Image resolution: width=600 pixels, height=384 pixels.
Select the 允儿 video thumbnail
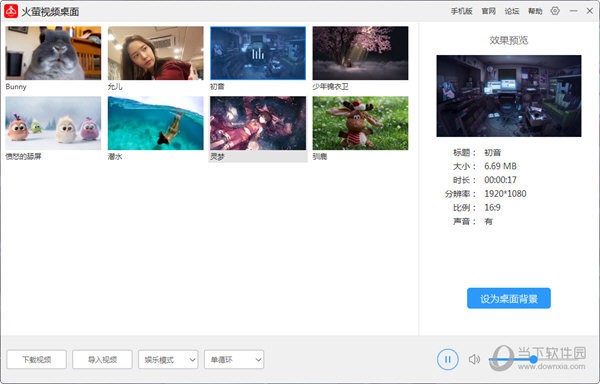(156, 53)
